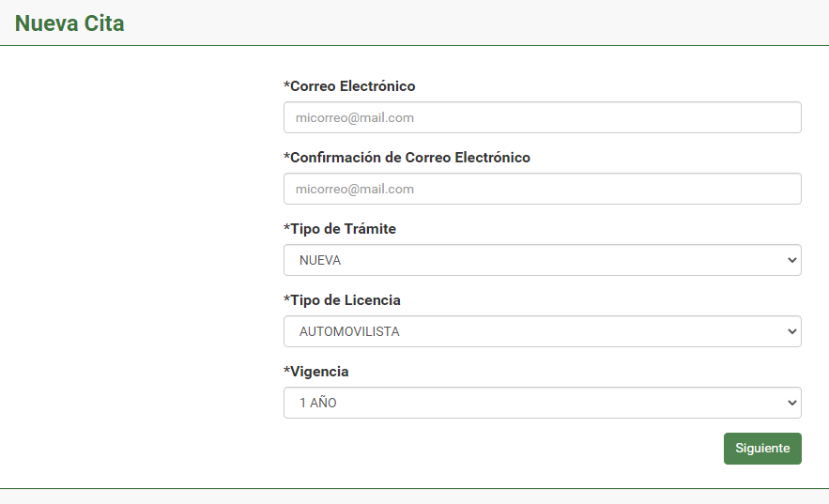Open the Vigencia dropdown list

pos(542,404)
